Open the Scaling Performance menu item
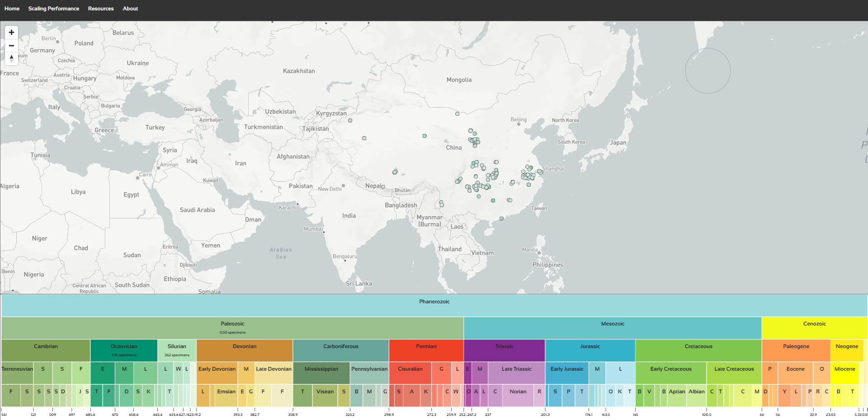The height and width of the screenshot is (420, 868). (53, 9)
